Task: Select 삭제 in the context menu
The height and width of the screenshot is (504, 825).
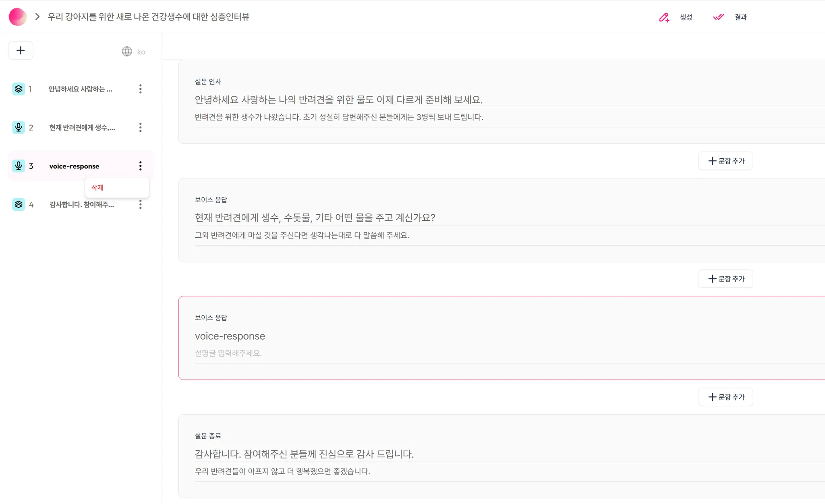Action: 97,188
